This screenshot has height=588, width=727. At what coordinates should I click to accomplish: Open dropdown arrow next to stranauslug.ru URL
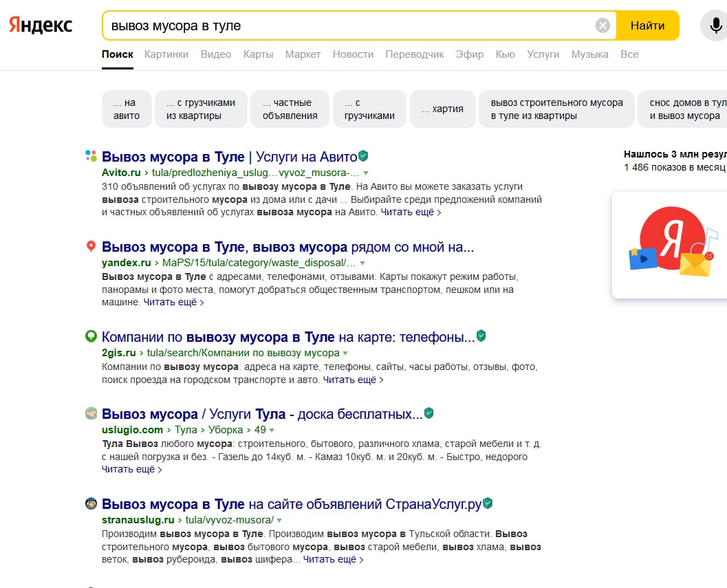279,521
